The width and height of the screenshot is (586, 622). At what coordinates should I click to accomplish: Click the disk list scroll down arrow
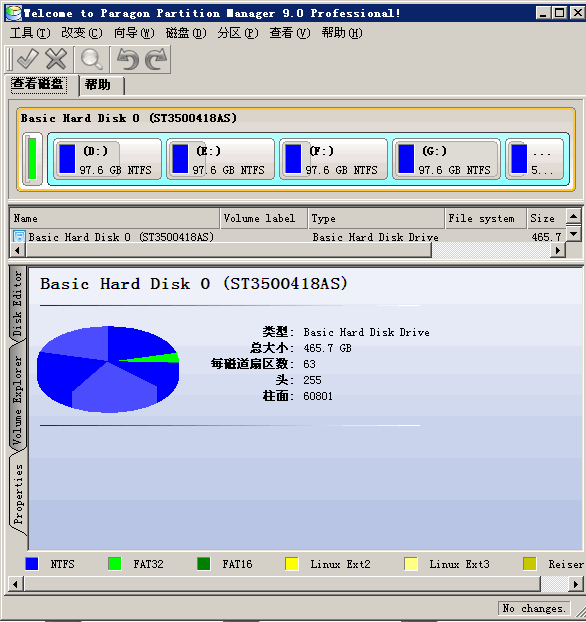[x=573, y=234]
